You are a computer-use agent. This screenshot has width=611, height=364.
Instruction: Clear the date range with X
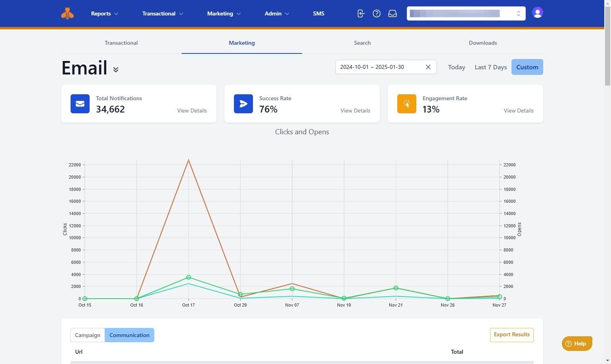[x=428, y=67]
